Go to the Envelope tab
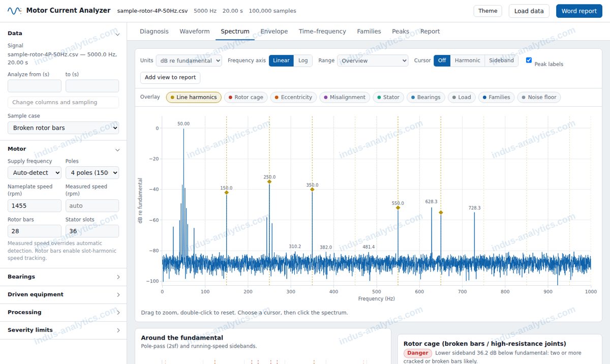The height and width of the screenshot is (364, 610). pyautogui.click(x=274, y=32)
